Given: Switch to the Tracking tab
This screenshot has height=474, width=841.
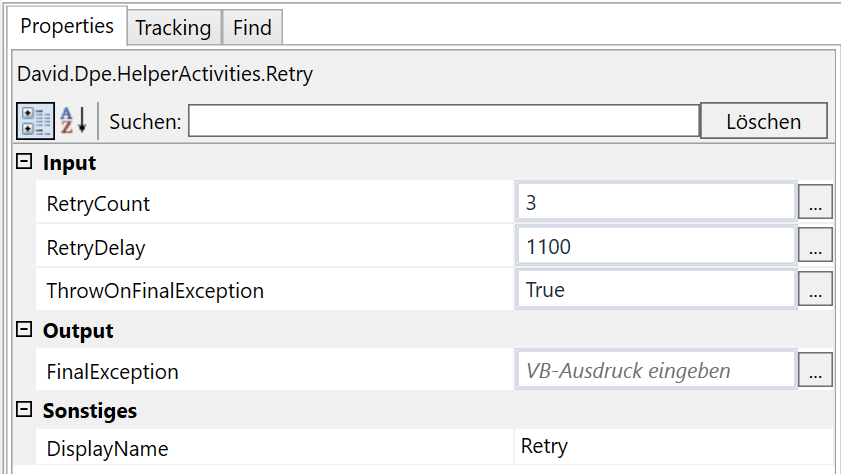Looking at the screenshot, I should tap(173, 28).
